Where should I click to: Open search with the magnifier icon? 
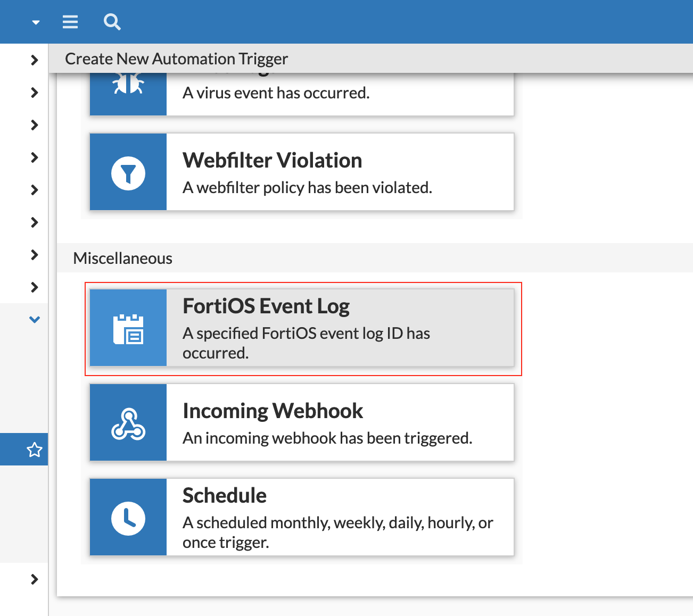[112, 22]
